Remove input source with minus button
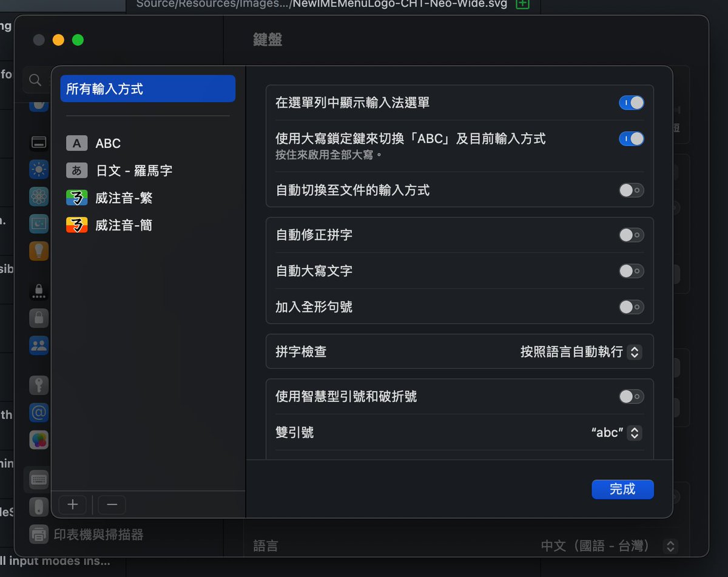The width and height of the screenshot is (728, 577). [112, 504]
